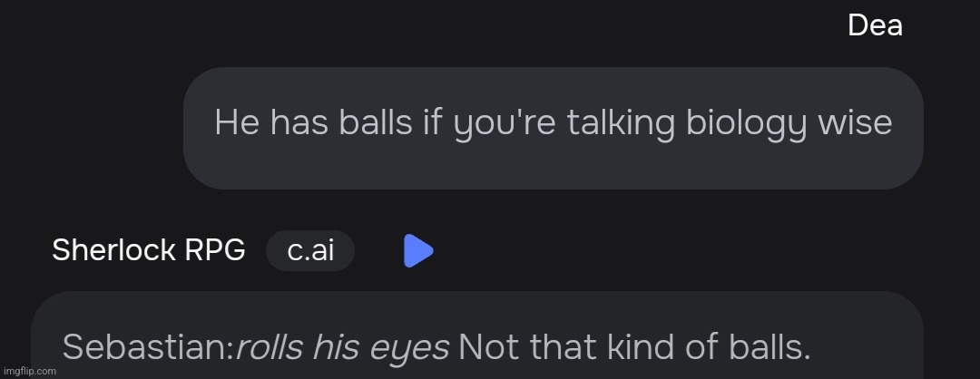Click the word "talking" in Dea's bubble
The width and height of the screenshot is (980, 379).
click(x=621, y=122)
